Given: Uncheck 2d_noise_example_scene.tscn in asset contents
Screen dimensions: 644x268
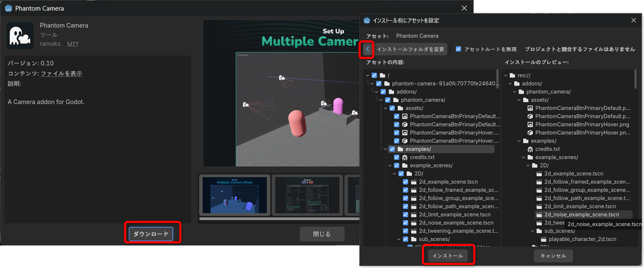Looking at the screenshot, I should pyautogui.click(x=405, y=223).
